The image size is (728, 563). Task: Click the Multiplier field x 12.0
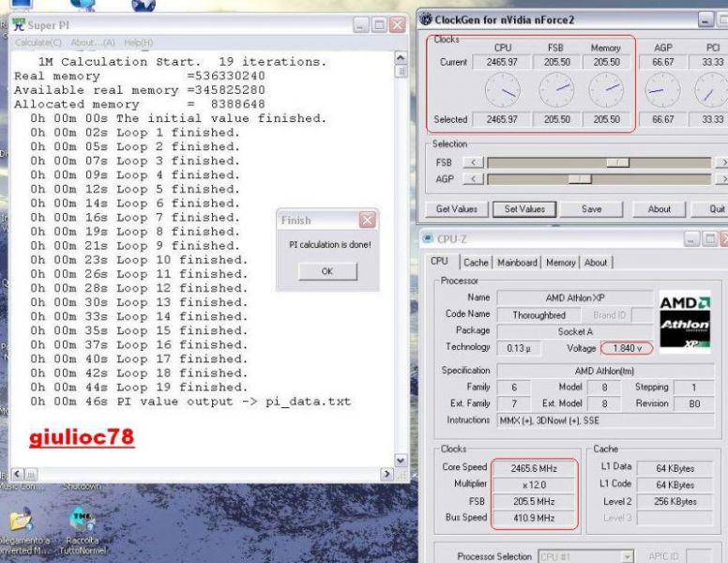[534, 485]
